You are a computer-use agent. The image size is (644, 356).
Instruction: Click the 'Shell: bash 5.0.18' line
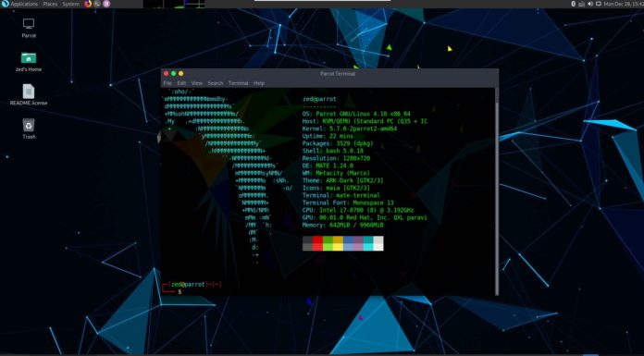[333, 151]
